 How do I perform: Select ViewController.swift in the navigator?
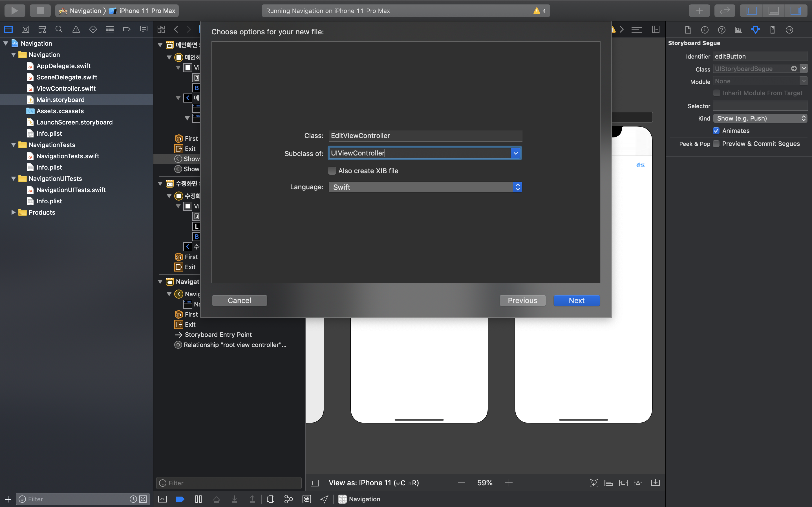coord(66,88)
